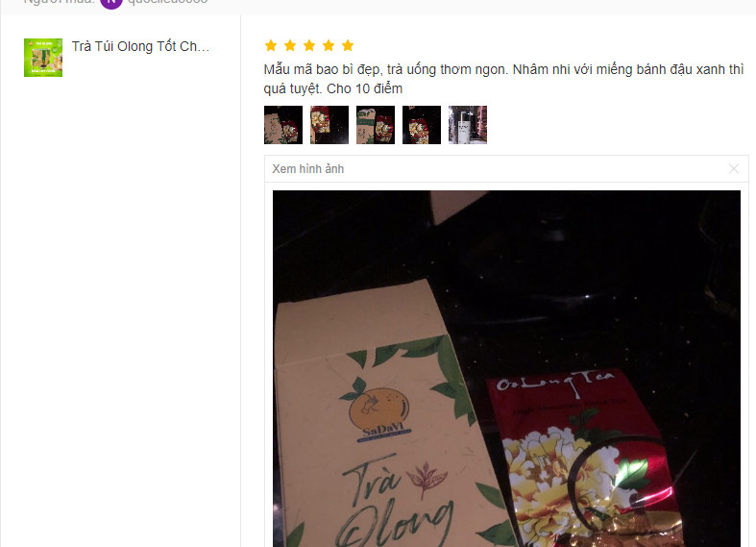Click the buyer username at the top

167,2
